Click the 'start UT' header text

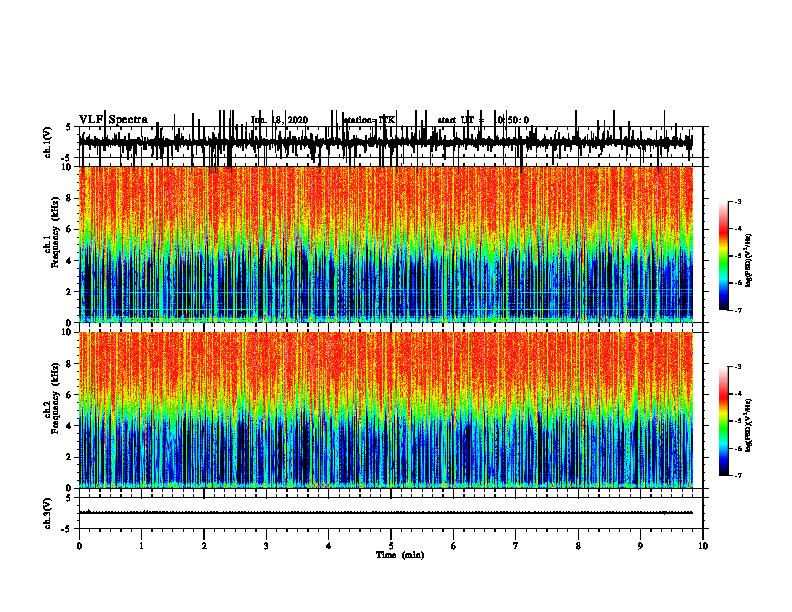(x=456, y=120)
